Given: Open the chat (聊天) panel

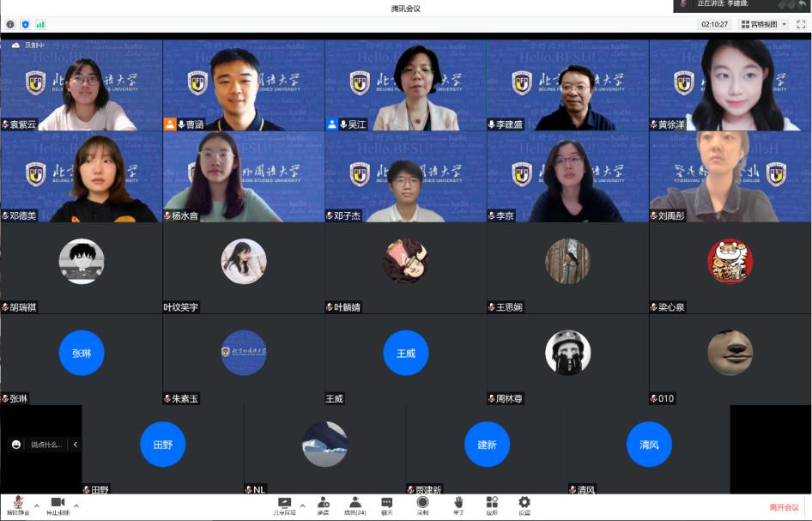Looking at the screenshot, I should [387, 505].
